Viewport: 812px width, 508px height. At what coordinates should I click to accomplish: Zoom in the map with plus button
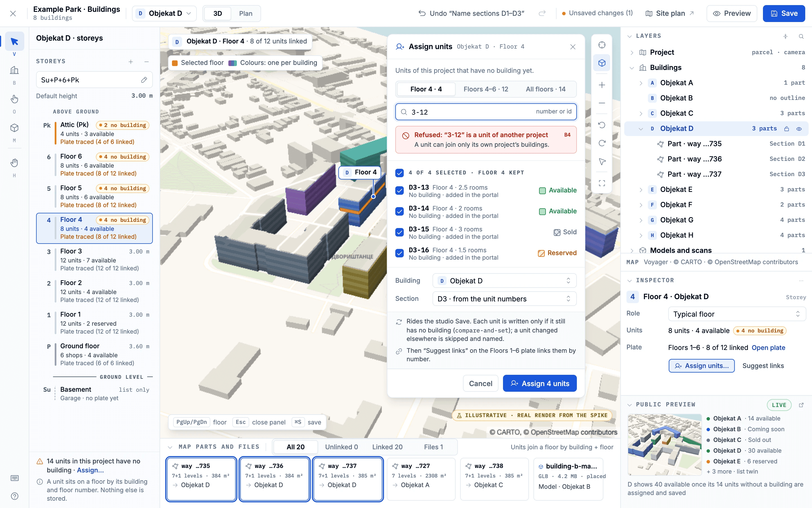point(602,85)
